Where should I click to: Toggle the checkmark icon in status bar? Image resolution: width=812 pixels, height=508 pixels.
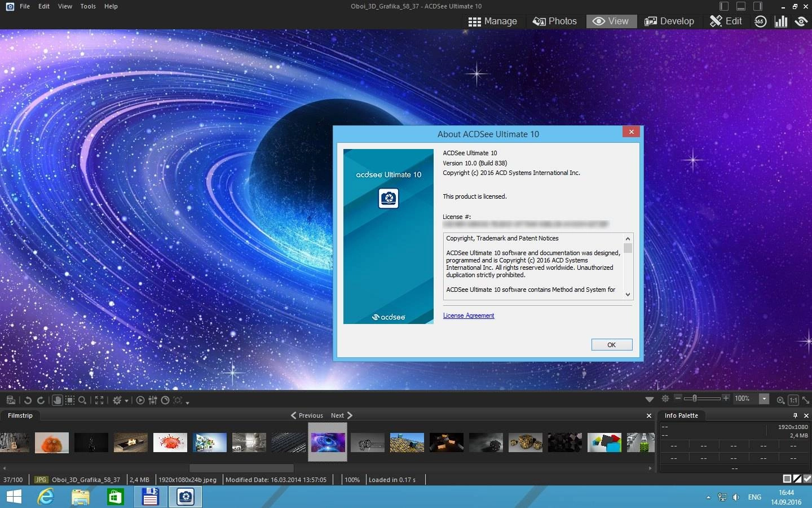807,479
